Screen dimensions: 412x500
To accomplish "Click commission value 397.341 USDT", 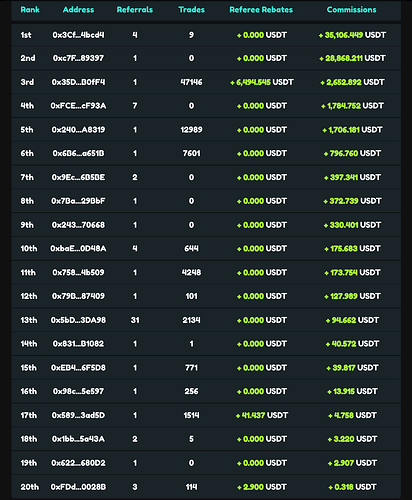I will pyautogui.click(x=352, y=177).
